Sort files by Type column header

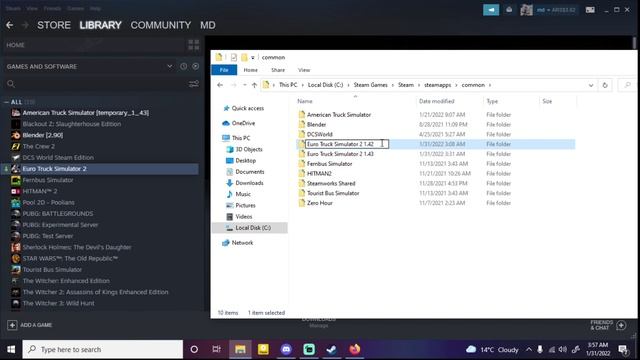(492, 101)
